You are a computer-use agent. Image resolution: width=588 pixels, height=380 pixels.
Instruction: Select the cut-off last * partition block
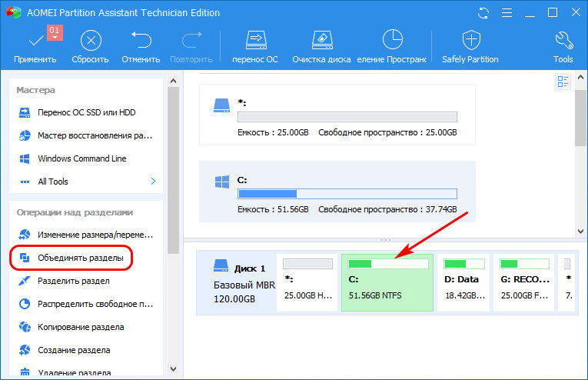[567, 282]
